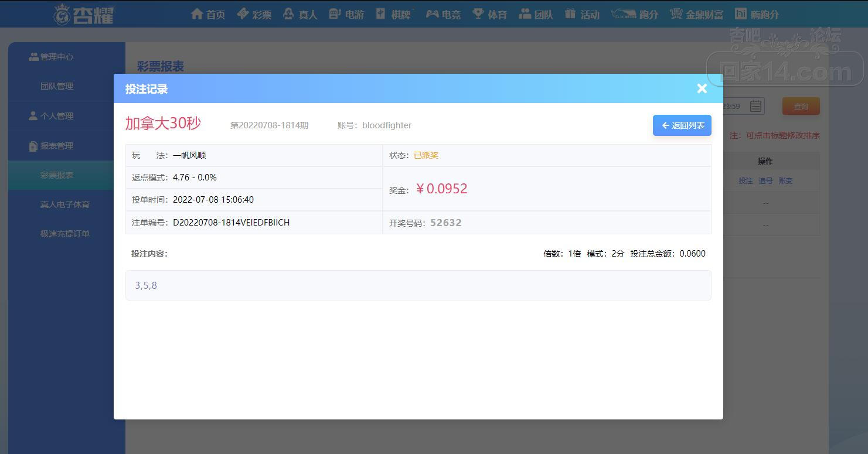
Task: Select 团队管理 in sidebar
Action: click(x=57, y=86)
